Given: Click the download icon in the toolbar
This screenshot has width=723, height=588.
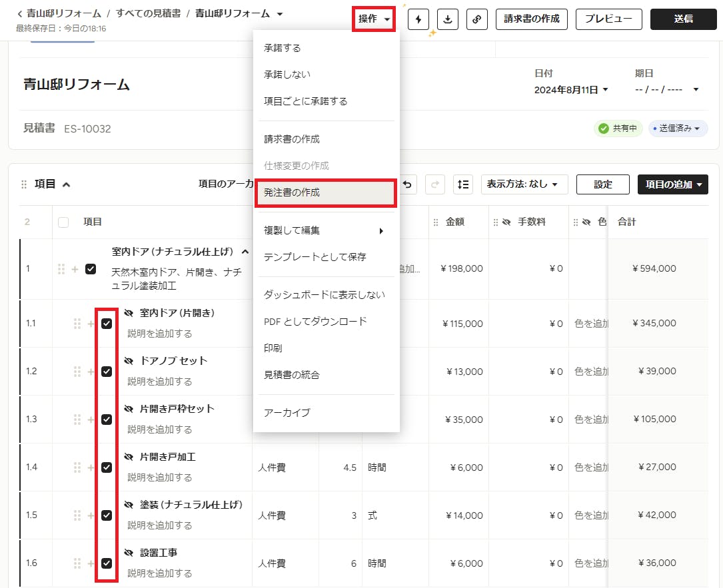Looking at the screenshot, I should [447, 19].
